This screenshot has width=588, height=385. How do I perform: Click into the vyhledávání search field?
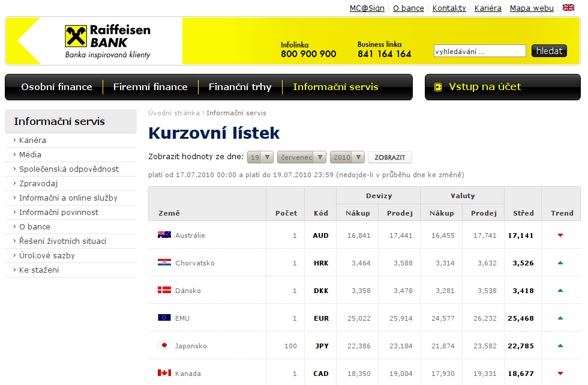[479, 51]
